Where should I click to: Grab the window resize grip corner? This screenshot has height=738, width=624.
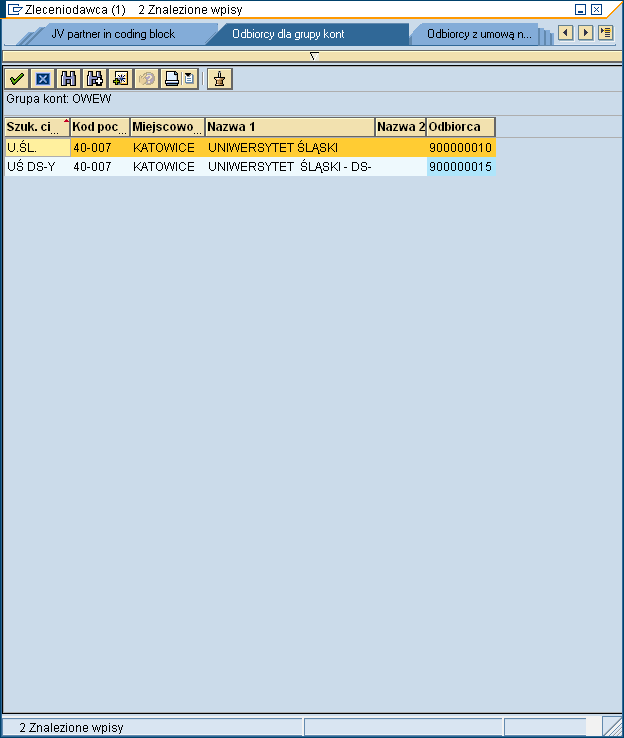[612, 727]
